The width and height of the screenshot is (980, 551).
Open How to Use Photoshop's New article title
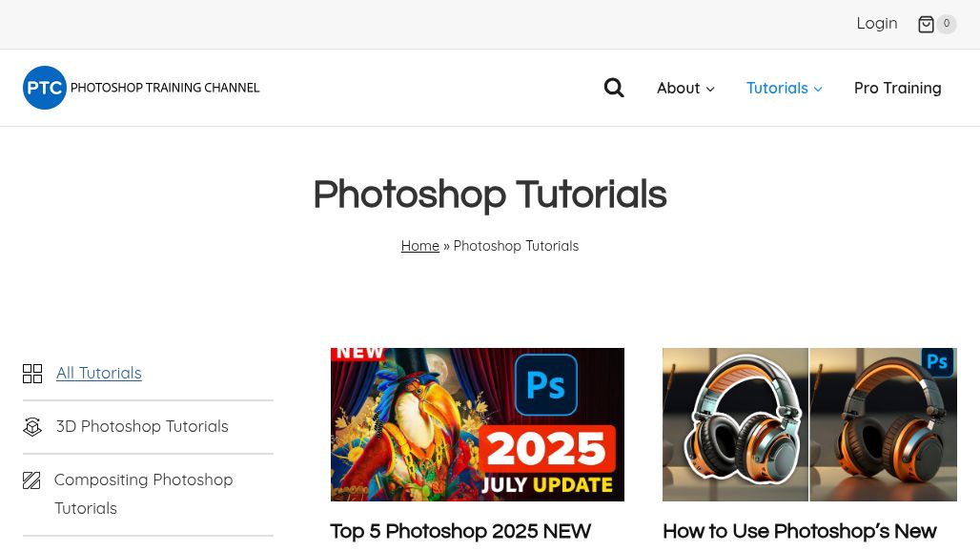[800, 532]
